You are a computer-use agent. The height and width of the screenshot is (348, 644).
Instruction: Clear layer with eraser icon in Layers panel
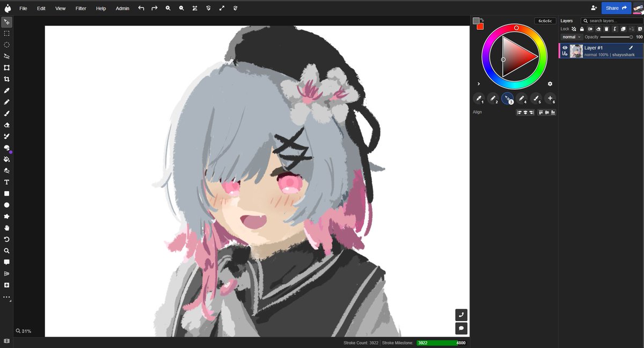point(598,29)
